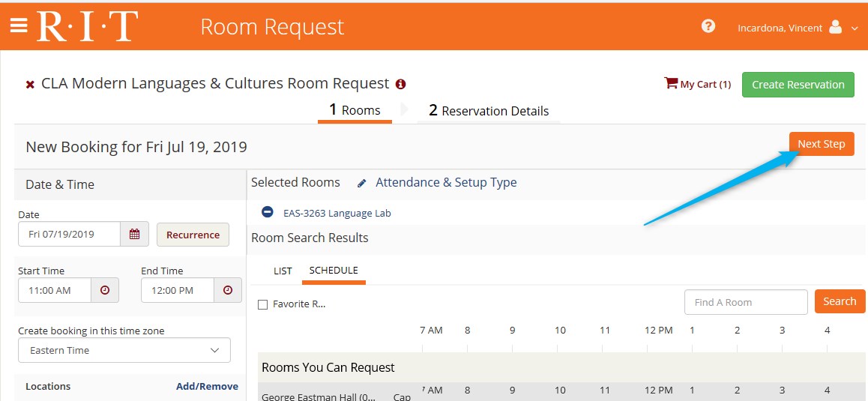The width and height of the screenshot is (868, 401).
Task: Click the 12 PM label in schedule header
Action: 659,330
